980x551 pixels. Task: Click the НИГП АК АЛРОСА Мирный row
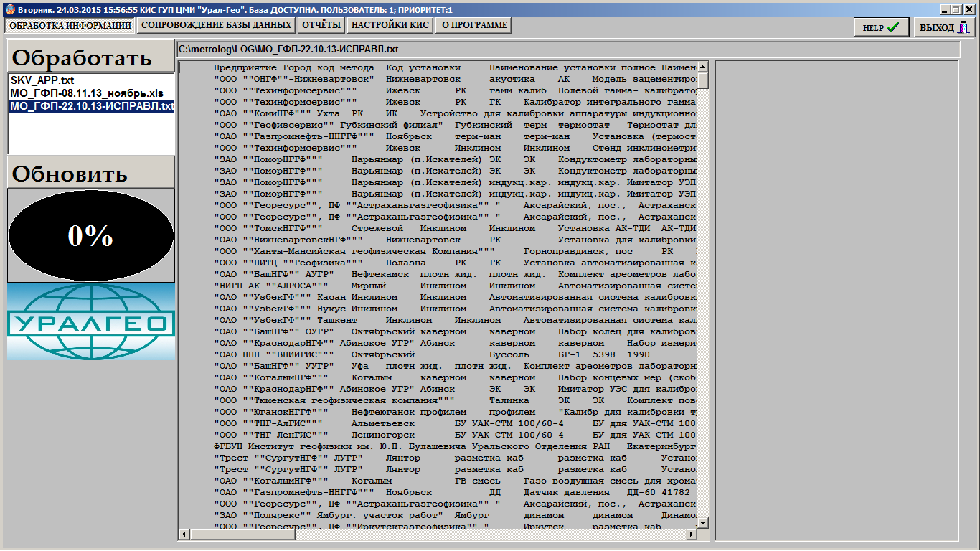455,286
